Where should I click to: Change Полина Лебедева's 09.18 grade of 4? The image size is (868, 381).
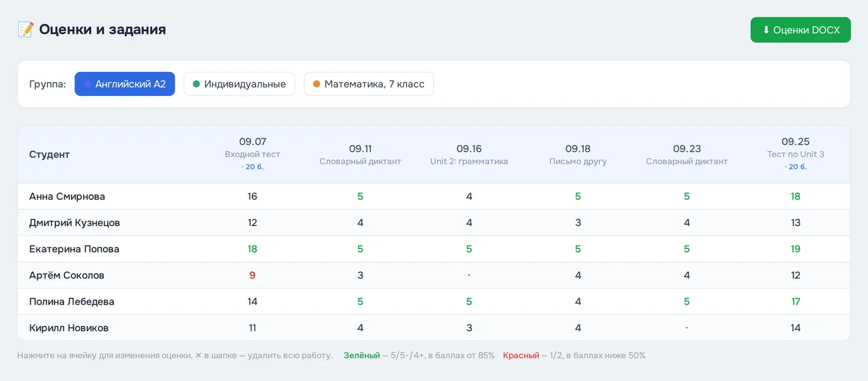point(578,302)
